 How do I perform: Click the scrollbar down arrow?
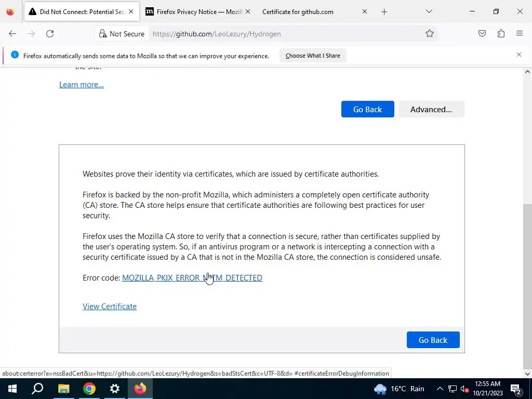coord(527,374)
